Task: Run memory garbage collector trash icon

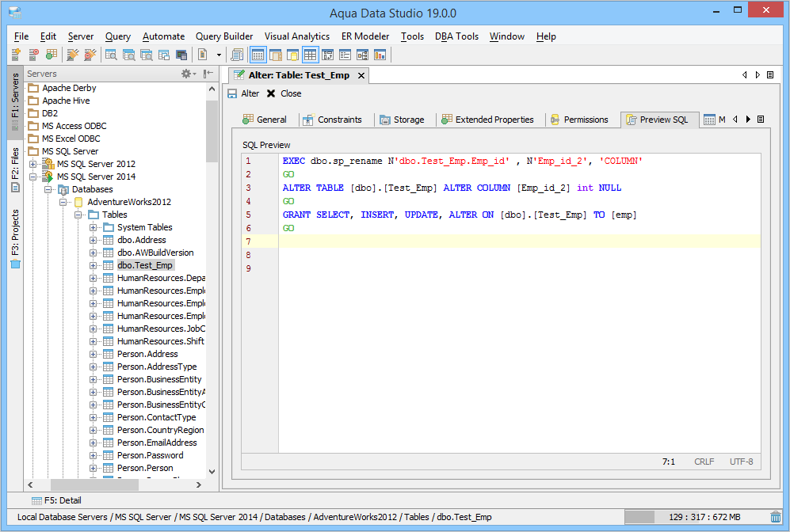Action: click(x=775, y=517)
